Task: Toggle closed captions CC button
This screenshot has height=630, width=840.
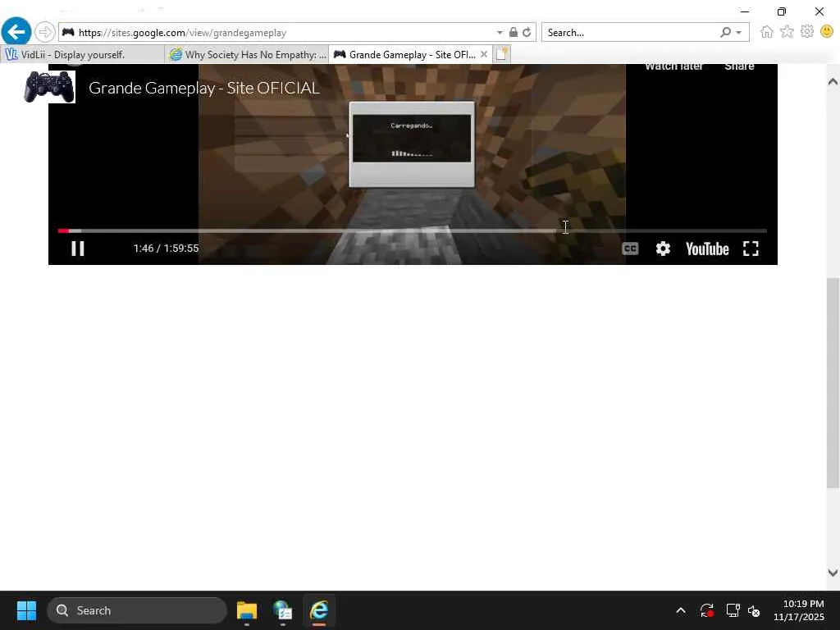Action: (630, 249)
